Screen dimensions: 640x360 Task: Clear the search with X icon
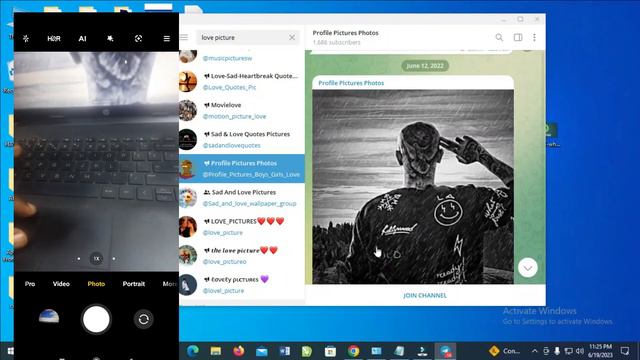coord(292,38)
